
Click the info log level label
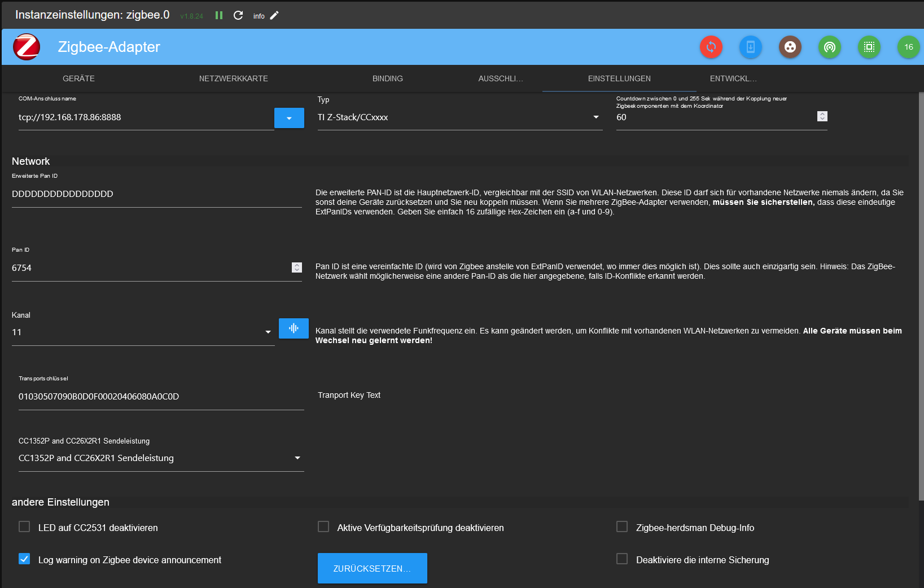click(x=259, y=16)
